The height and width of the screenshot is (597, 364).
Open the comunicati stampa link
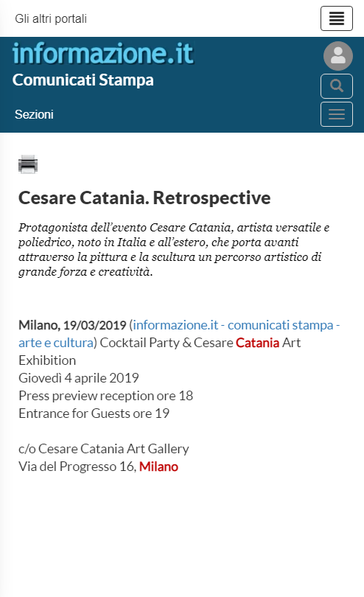coord(280,325)
